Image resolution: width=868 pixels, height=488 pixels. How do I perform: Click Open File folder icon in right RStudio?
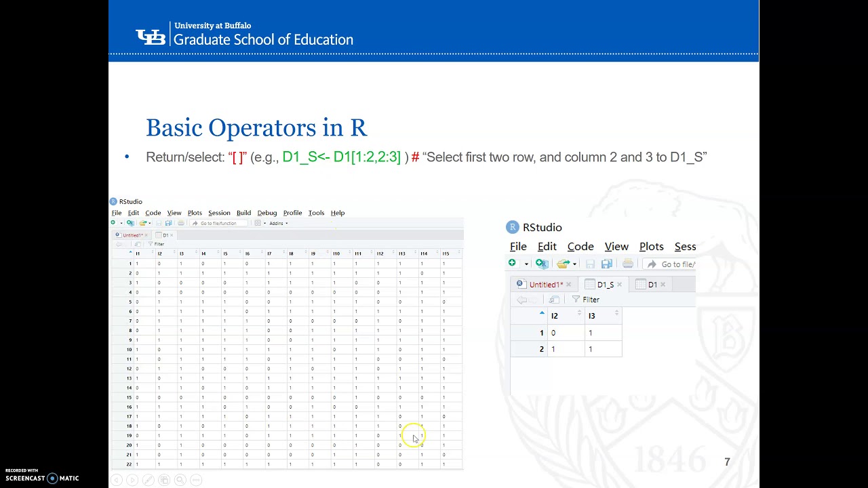(x=562, y=264)
